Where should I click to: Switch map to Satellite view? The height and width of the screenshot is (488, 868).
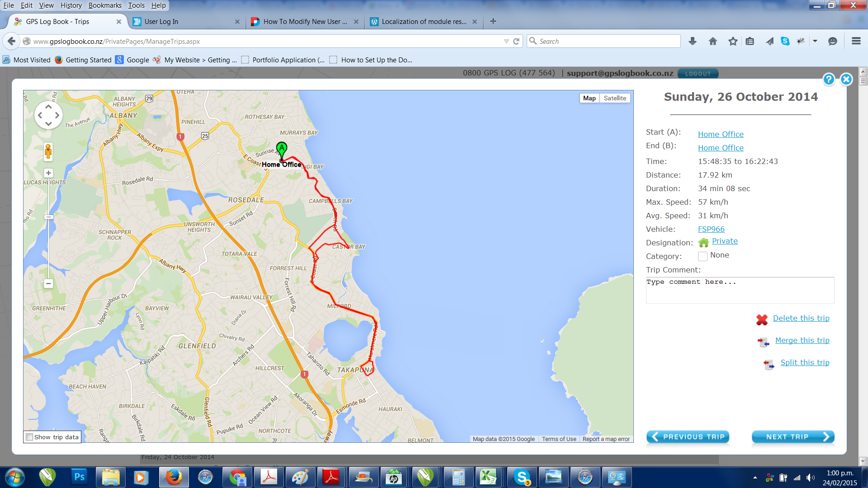pos(615,98)
